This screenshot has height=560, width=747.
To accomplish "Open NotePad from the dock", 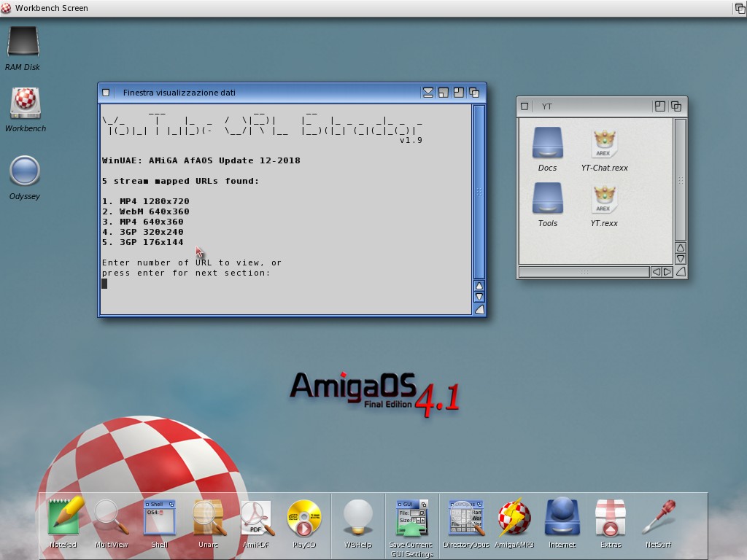I will point(63,518).
